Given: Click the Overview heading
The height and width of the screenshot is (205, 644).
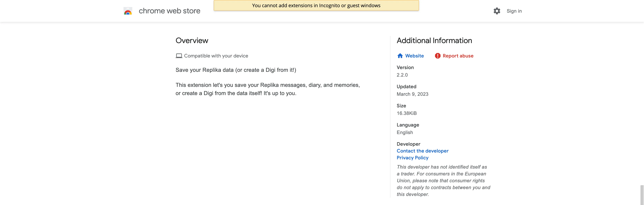Looking at the screenshot, I should tap(192, 41).
